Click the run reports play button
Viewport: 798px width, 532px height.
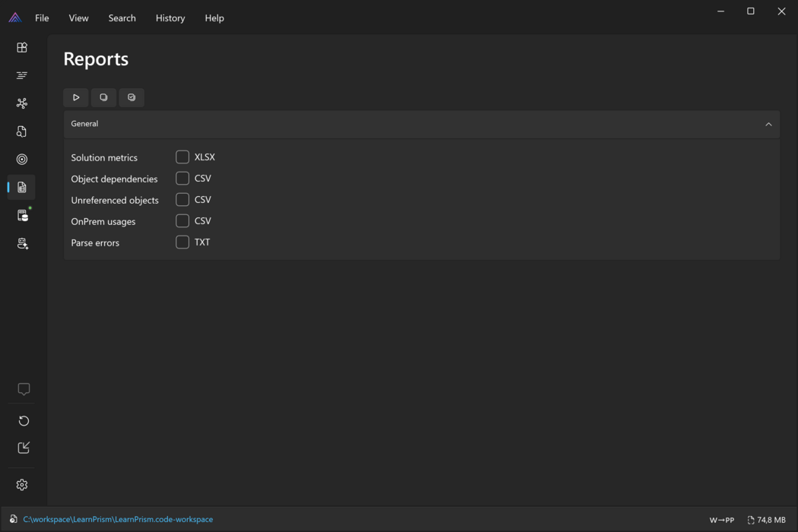click(x=76, y=97)
